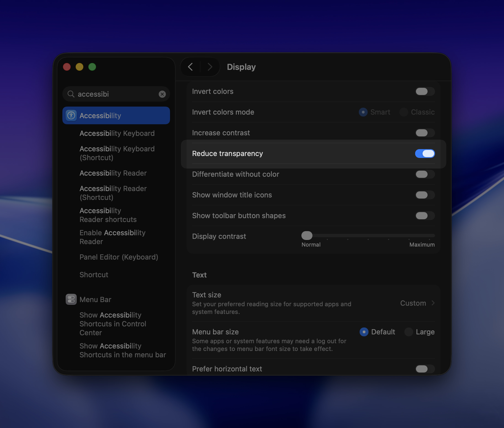This screenshot has width=504, height=428.
Task: Disable Reduce transparency toggle
Action: (x=425, y=154)
